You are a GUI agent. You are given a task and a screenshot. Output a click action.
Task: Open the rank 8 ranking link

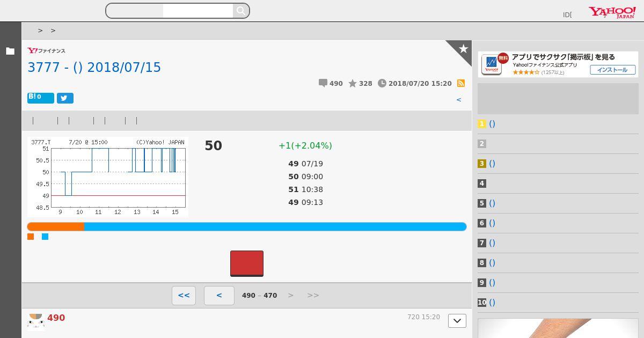point(492,263)
